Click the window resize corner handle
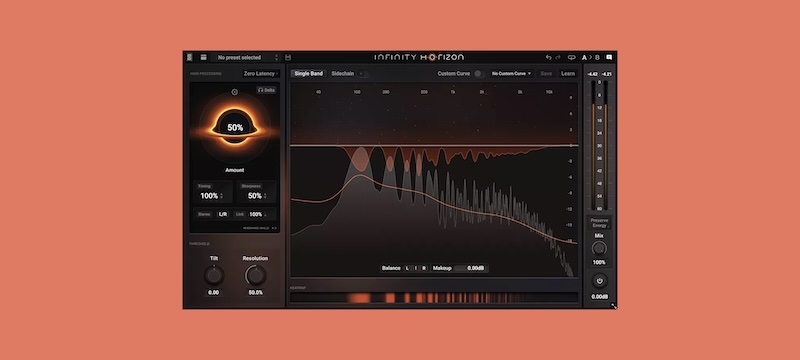800x360 pixels. (614, 306)
